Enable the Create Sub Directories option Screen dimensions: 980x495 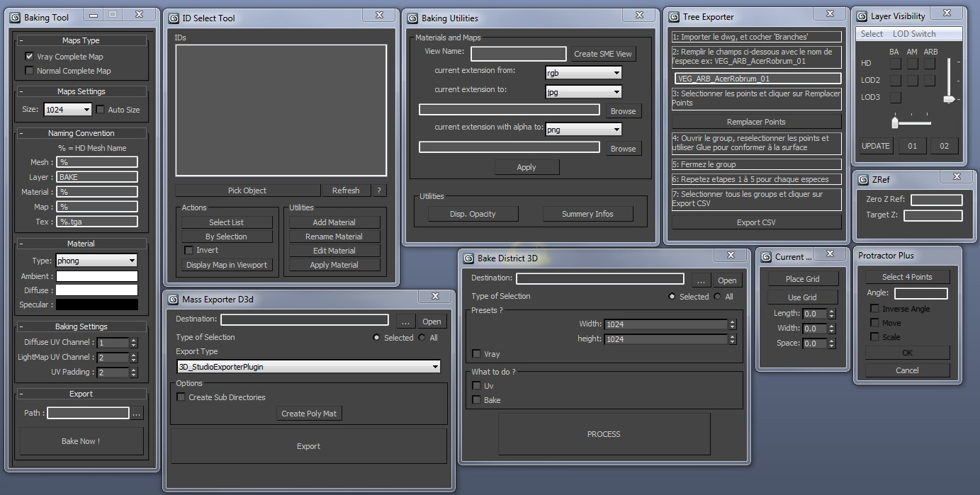(181, 397)
